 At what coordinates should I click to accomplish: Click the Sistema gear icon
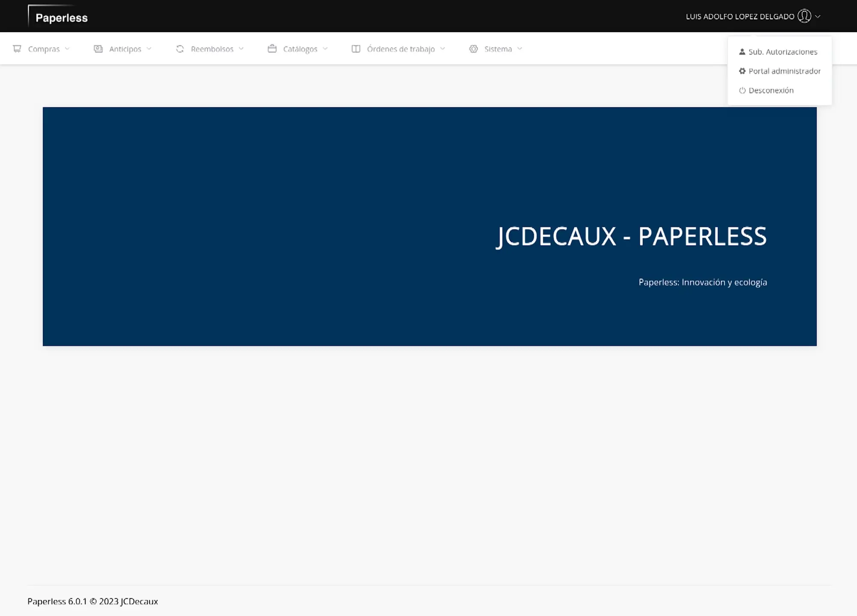pos(473,49)
